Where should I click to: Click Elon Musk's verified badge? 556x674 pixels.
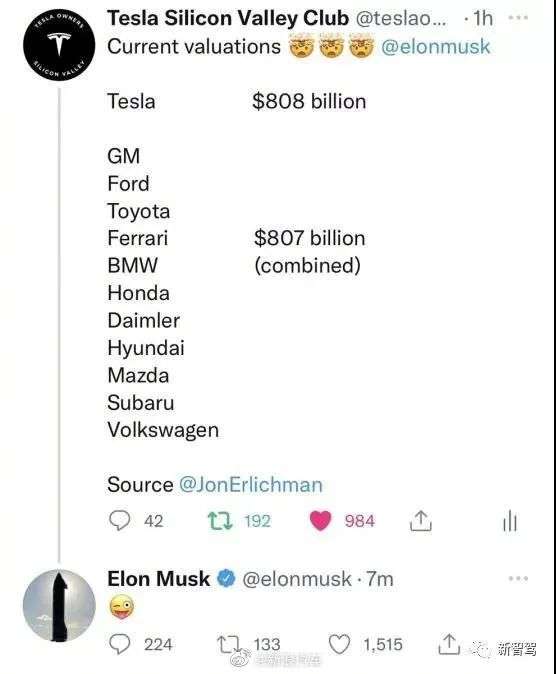[226, 578]
